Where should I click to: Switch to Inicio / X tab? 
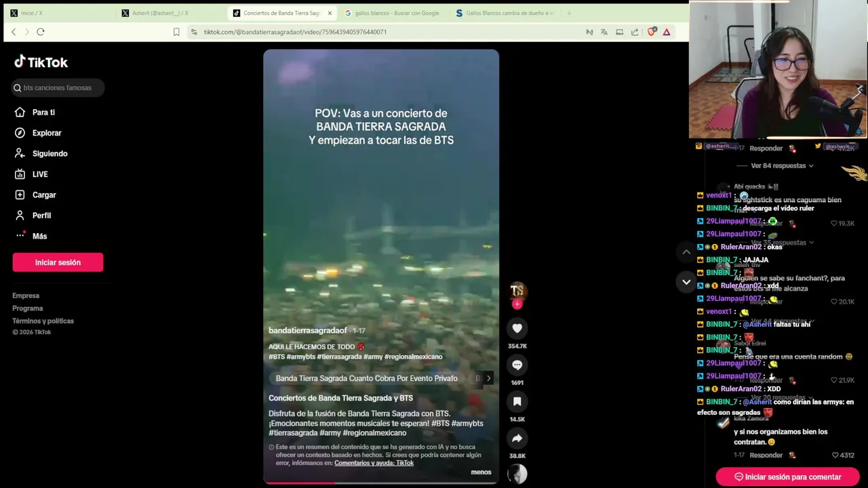coord(58,13)
